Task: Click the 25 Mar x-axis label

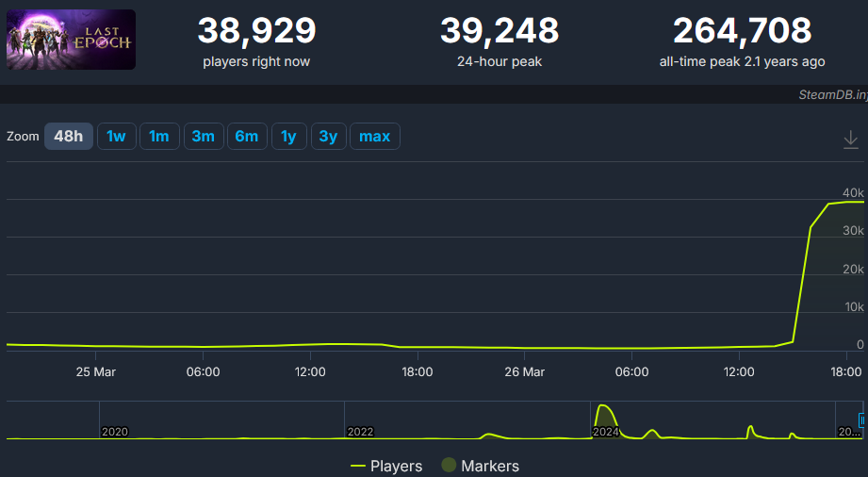Action: click(x=96, y=371)
